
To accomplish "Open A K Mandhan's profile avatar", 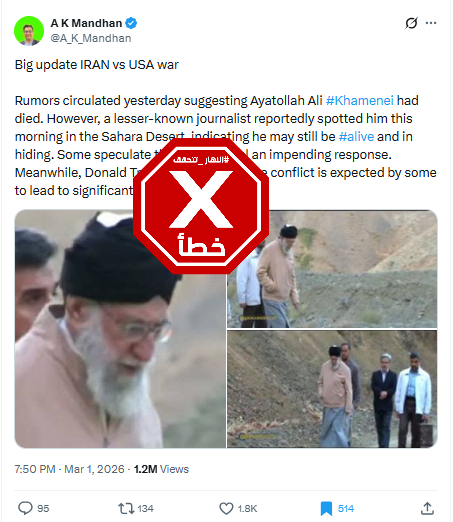I will point(29,31).
